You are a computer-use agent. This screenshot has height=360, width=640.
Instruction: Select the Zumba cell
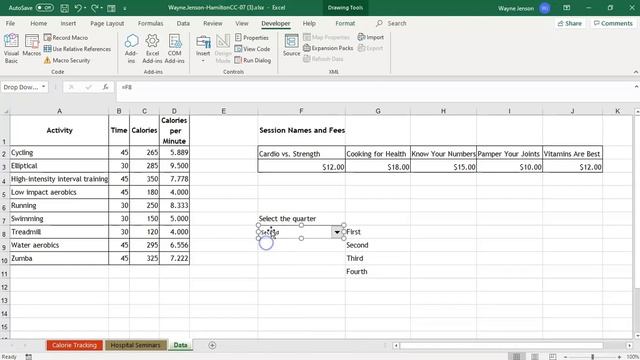click(x=59, y=258)
